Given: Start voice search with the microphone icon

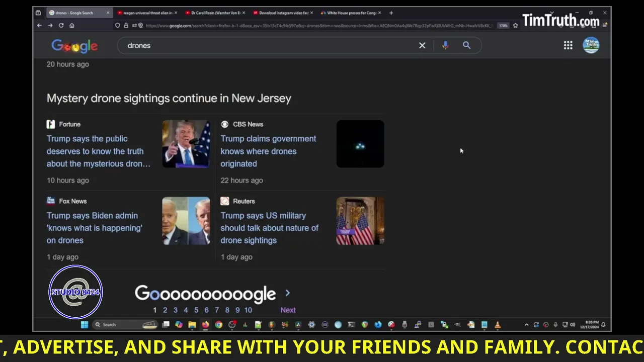Looking at the screenshot, I should point(445,45).
